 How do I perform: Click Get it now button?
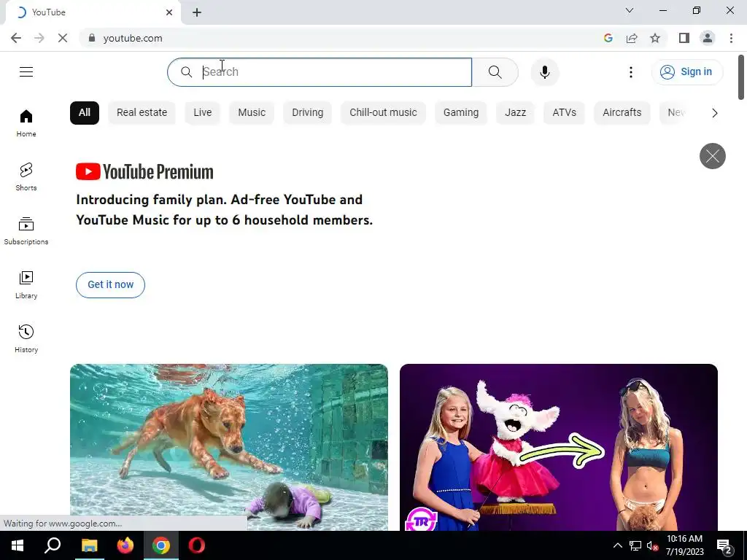pos(111,285)
